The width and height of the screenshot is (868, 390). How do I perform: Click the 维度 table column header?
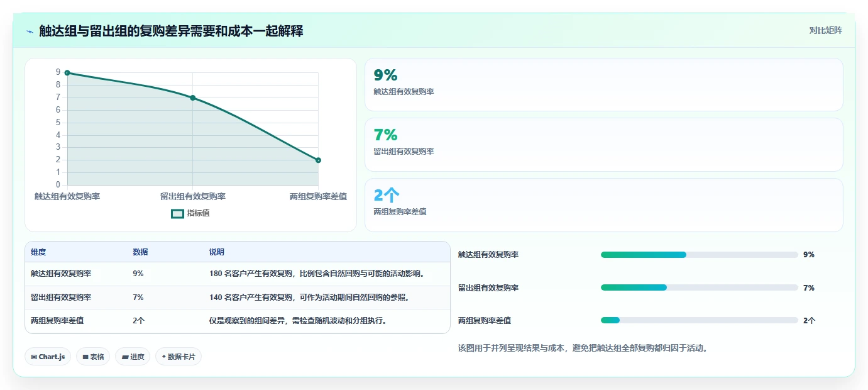click(x=38, y=252)
